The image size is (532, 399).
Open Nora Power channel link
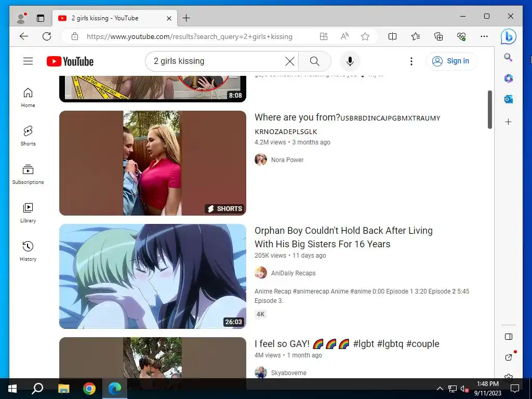click(287, 160)
